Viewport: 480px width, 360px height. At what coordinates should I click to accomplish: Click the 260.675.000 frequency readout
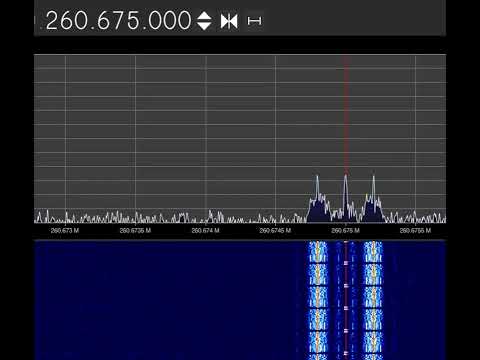point(119,21)
